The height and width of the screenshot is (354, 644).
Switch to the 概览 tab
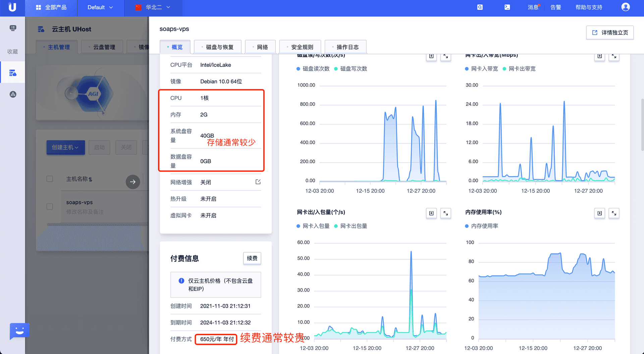[175, 47]
